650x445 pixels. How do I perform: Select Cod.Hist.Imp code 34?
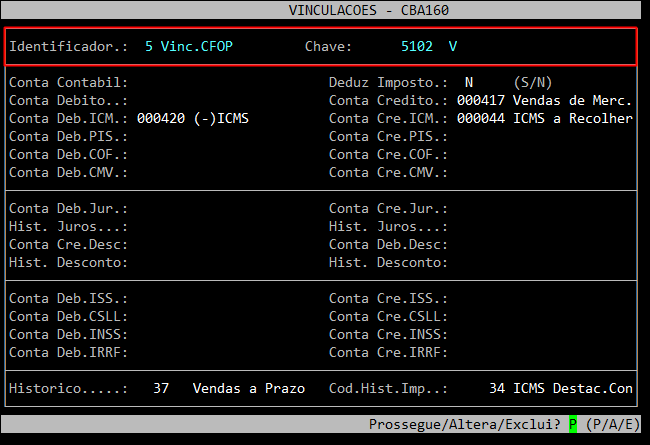(497, 388)
